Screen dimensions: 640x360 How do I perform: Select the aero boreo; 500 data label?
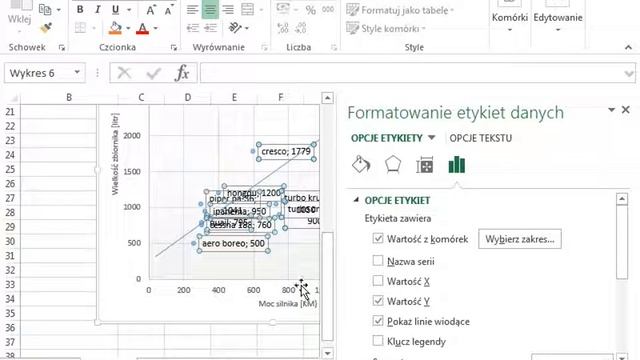click(x=233, y=244)
